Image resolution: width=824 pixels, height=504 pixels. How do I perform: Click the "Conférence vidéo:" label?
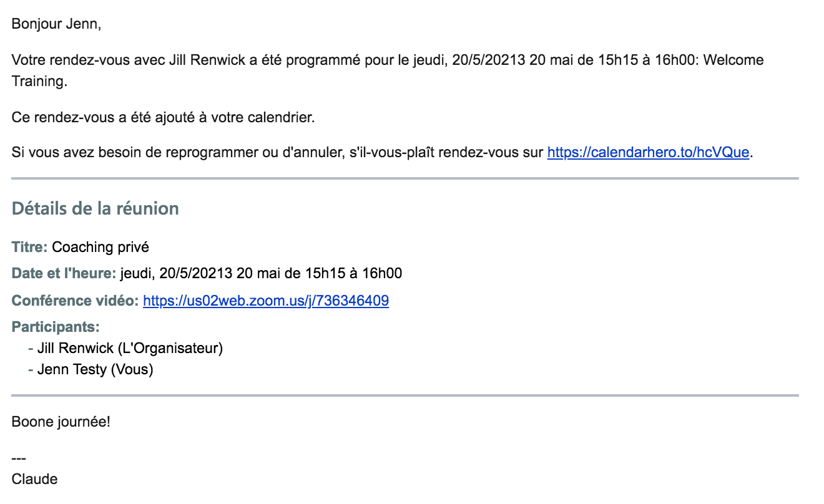(75, 301)
